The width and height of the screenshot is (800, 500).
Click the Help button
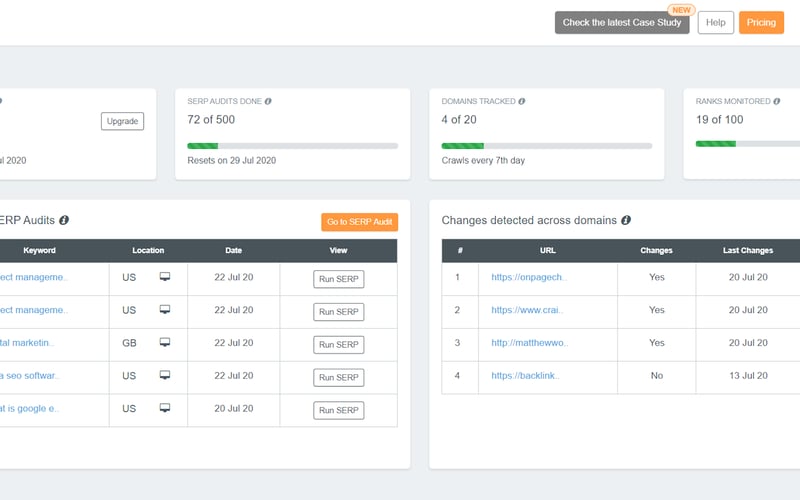715,22
